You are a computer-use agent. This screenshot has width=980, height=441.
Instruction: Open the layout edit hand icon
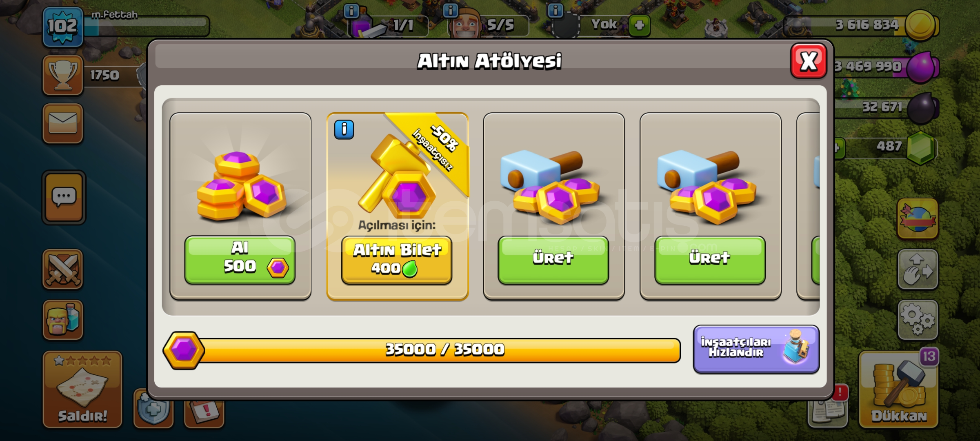[918, 269]
